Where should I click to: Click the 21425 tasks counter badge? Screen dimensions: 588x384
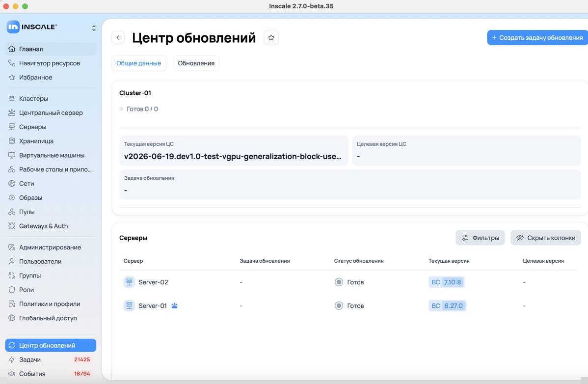click(x=82, y=359)
